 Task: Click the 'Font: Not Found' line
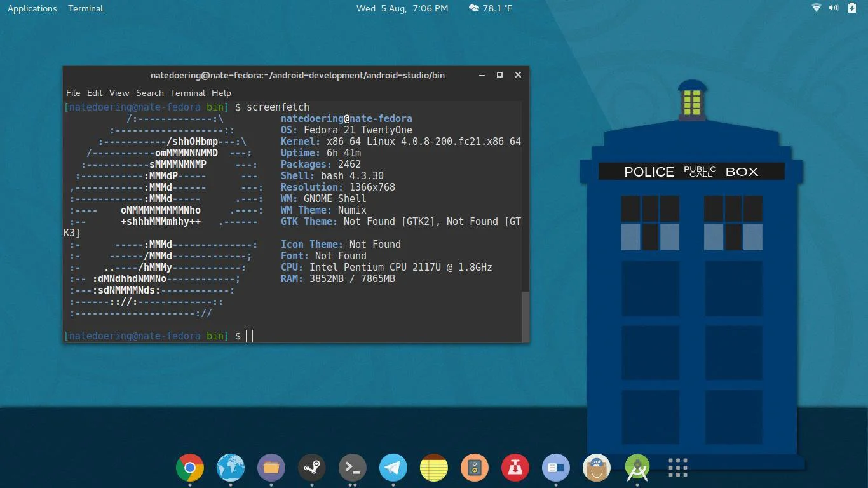click(323, 256)
